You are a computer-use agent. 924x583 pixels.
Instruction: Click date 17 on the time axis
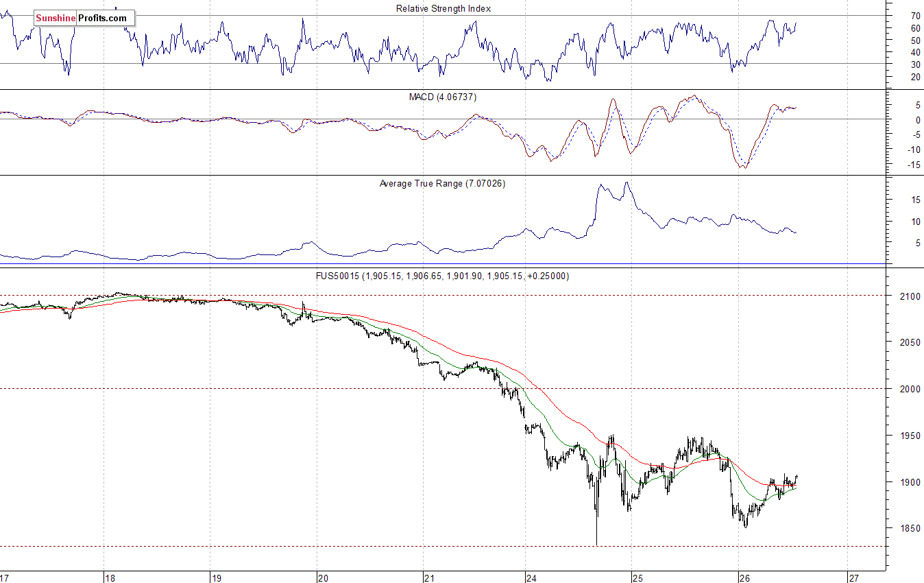tap(5, 578)
